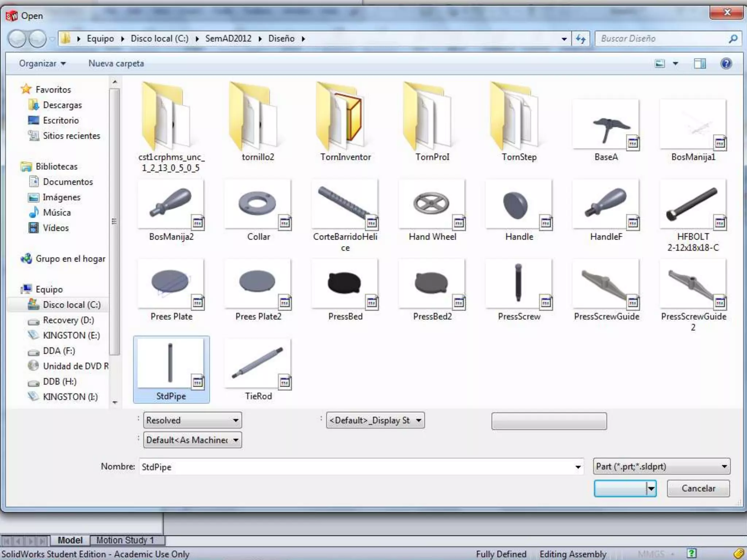Click the Help question mark icon
Screen dimensions: 747x560
726,63
